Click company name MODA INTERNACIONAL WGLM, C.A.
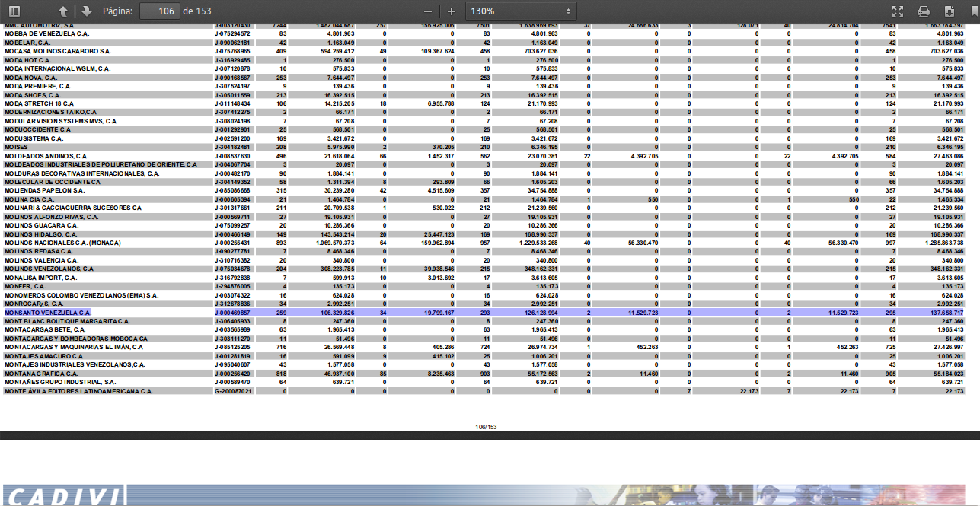 (x=57, y=68)
